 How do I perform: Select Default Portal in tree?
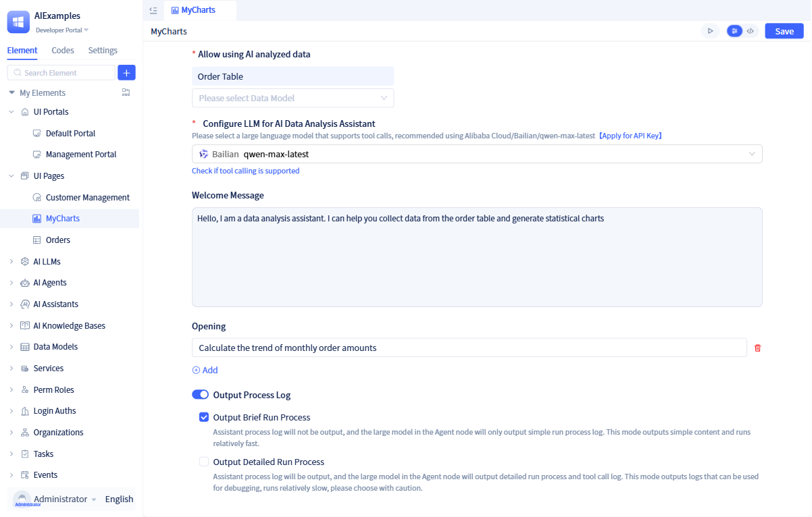[x=70, y=134]
